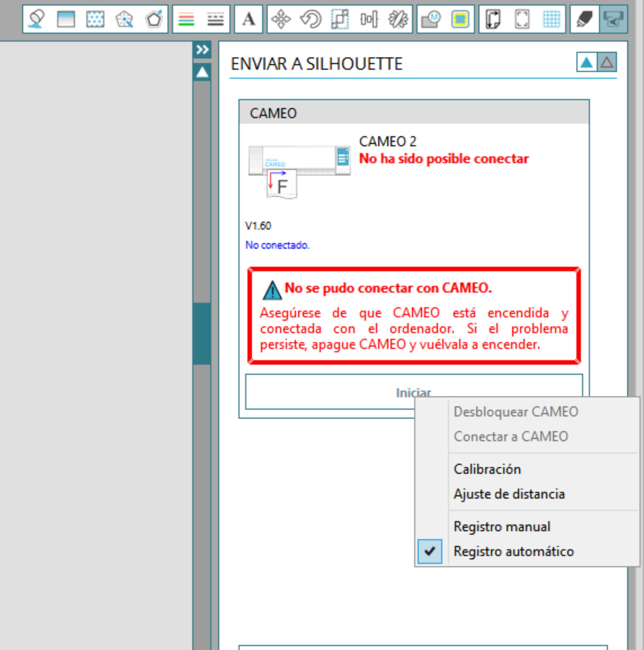Open the Rotate tool
Viewport: 644px width, 650px height.
tap(310, 19)
